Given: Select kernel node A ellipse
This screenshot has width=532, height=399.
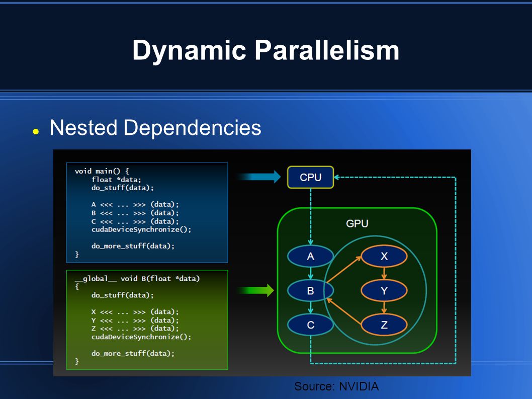Looking at the screenshot, I should point(310,257).
